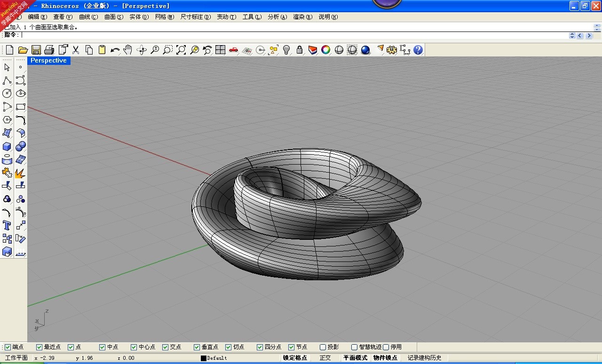This screenshot has height=364, width=602.
Task: Toggle 锁定格点 in the status bar
Action: 295,358
